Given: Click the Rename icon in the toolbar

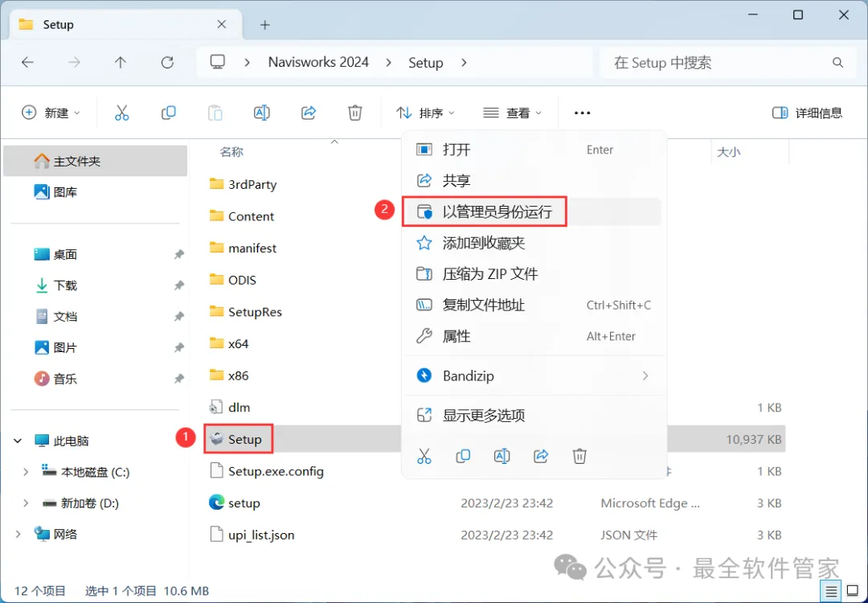Looking at the screenshot, I should (261, 113).
